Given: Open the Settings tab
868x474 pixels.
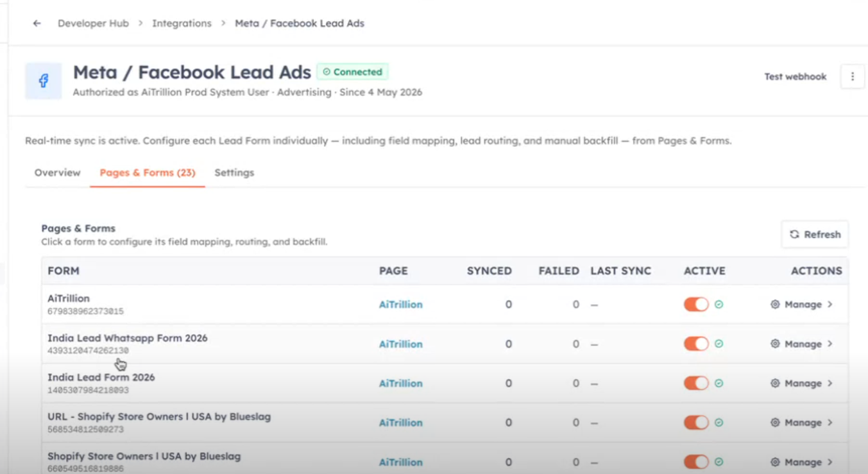Looking at the screenshot, I should click(234, 173).
